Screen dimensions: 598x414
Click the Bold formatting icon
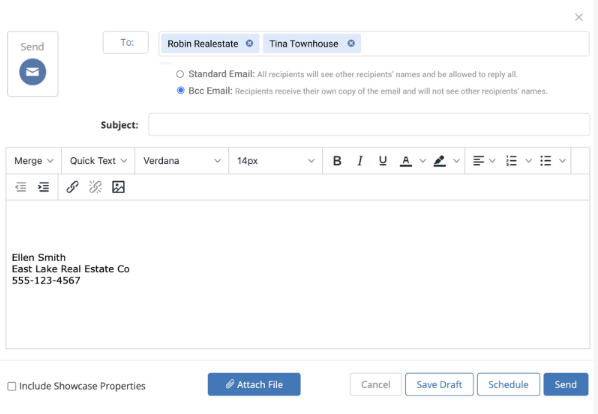(337, 161)
